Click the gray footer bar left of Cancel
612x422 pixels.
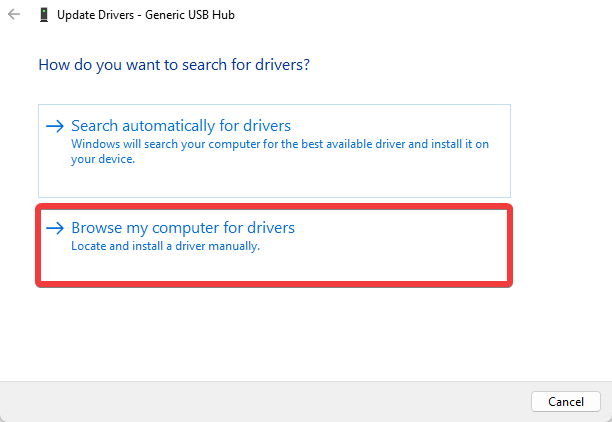click(x=265, y=402)
